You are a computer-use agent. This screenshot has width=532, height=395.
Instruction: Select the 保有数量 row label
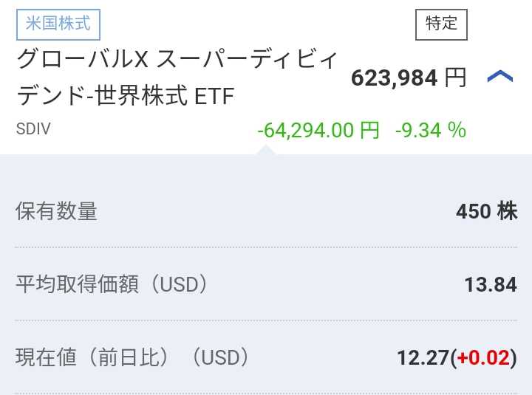click(x=56, y=211)
